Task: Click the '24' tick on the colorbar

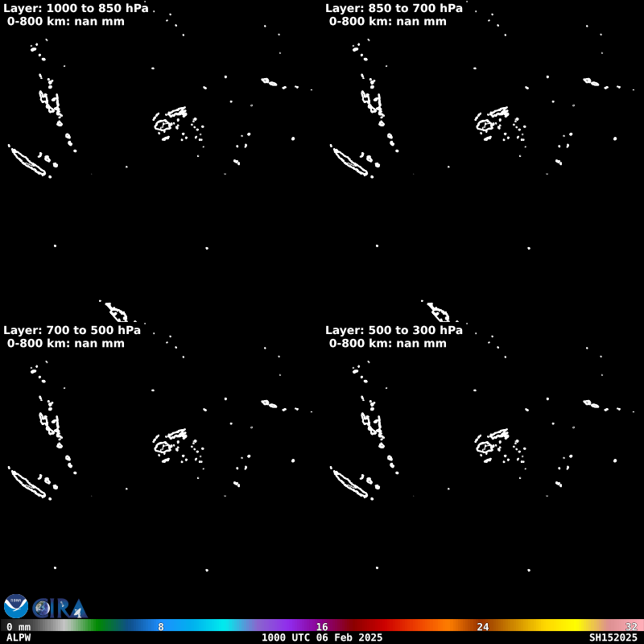Action: point(483,627)
